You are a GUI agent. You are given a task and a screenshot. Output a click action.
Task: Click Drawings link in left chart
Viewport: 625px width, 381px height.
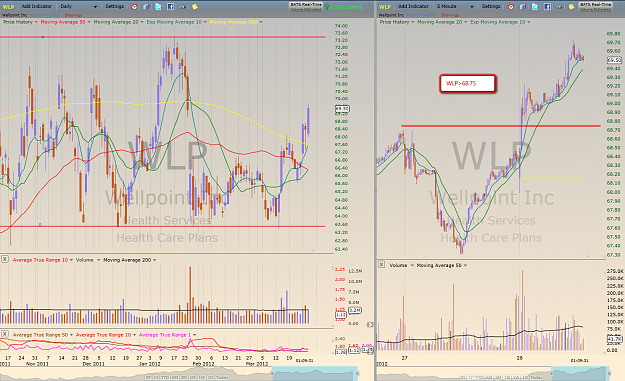73,15
